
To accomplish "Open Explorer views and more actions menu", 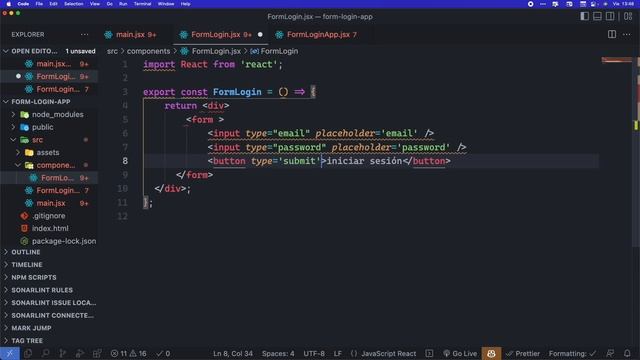I will (84, 35).
